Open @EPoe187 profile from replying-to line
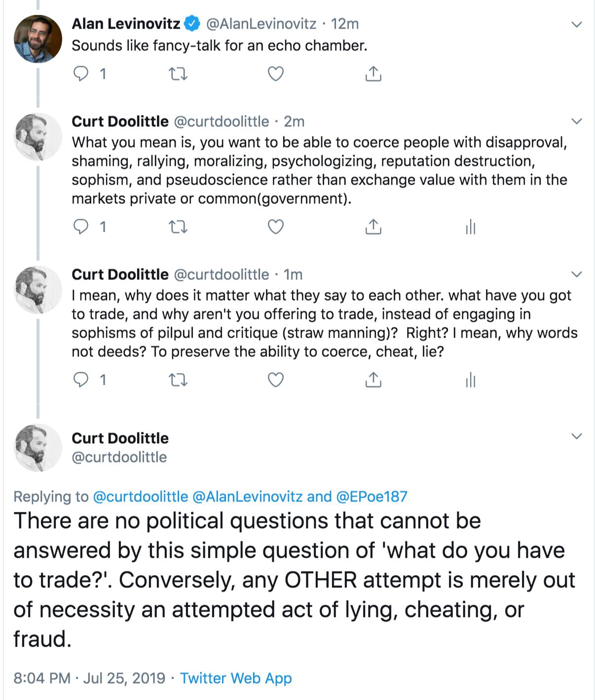The image size is (595, 700). point(372,497)
